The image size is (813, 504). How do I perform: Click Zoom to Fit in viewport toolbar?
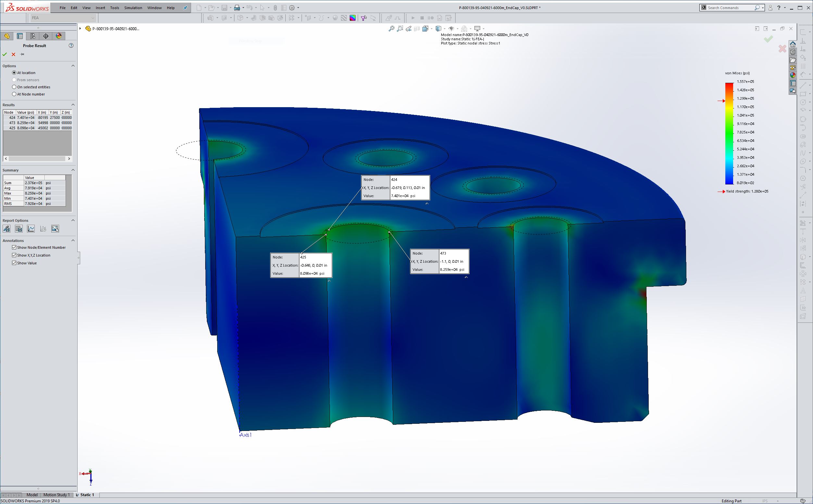(x=392, y=29)
